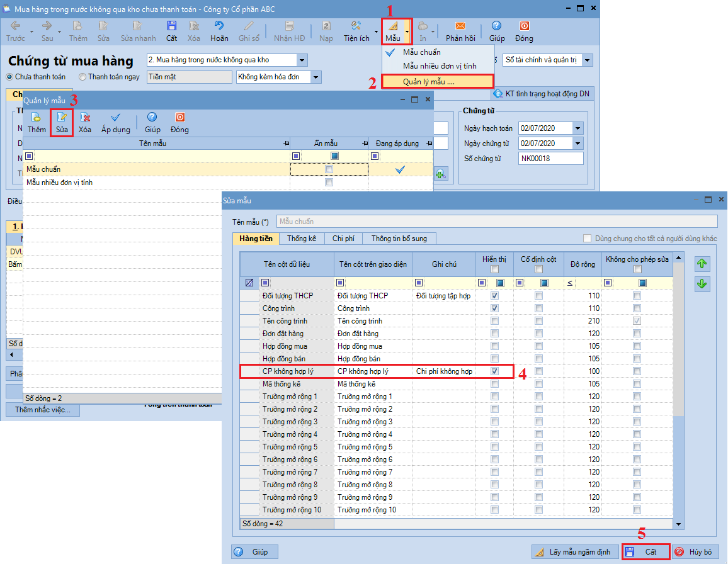The height and width of the screenshot is (564, 728).
Task: Click the Sau forward arrow icon
Action: [x=47, y=26]
